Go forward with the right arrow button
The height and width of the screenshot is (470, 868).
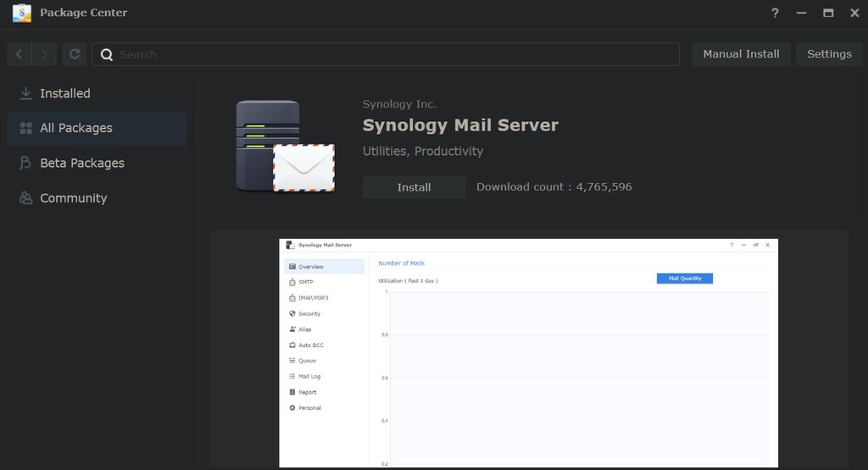pyautogui.click(x=45, y=54)
